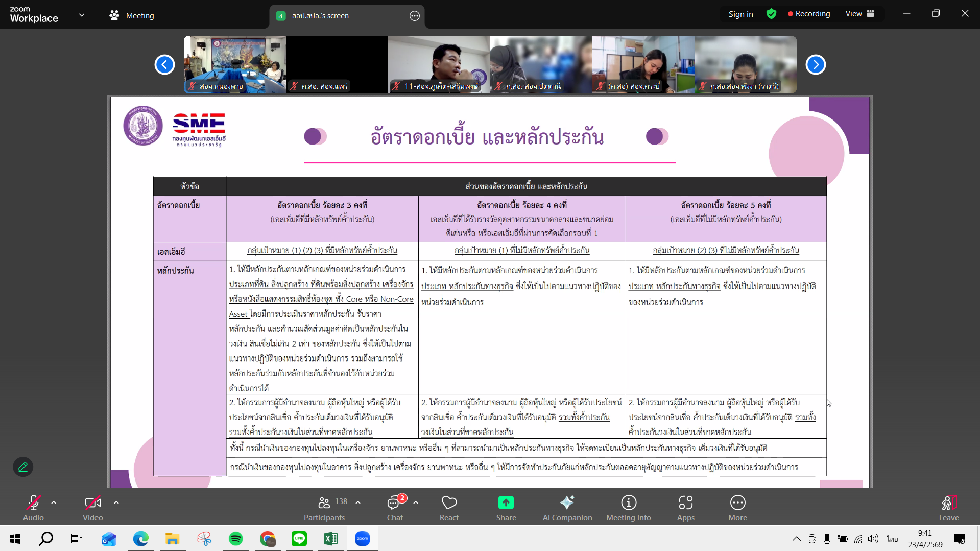This screenshot has height=551, width=980.
Task: Click the green Share button
Action: (506, 508)
